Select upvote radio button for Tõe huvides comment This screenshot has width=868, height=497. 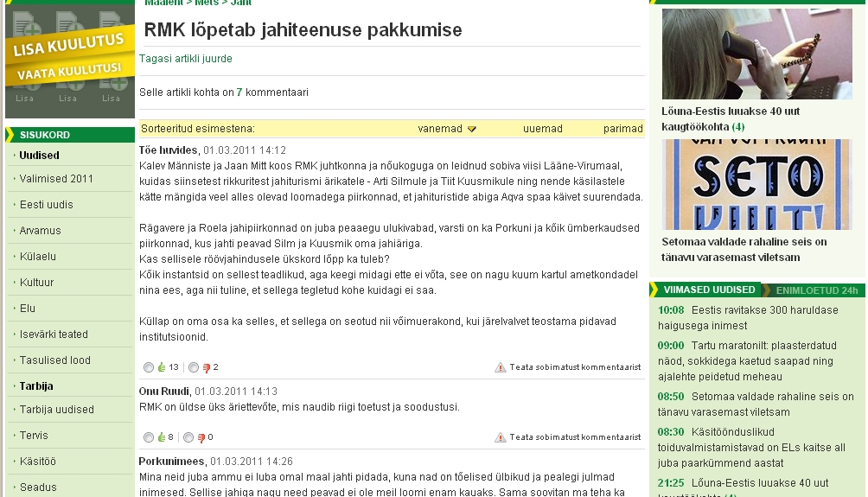pyautogui.click(x=149, y=367)
